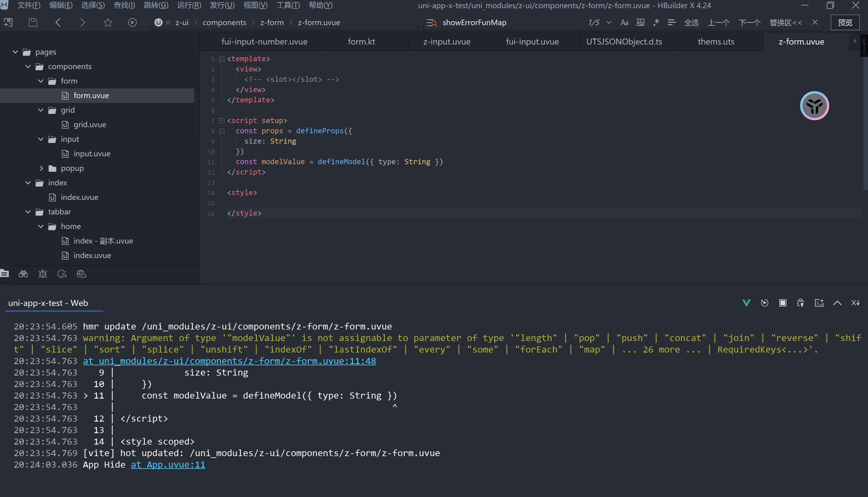
Task: Open the search results count dropdown
Action: click(x=609, y=22)
